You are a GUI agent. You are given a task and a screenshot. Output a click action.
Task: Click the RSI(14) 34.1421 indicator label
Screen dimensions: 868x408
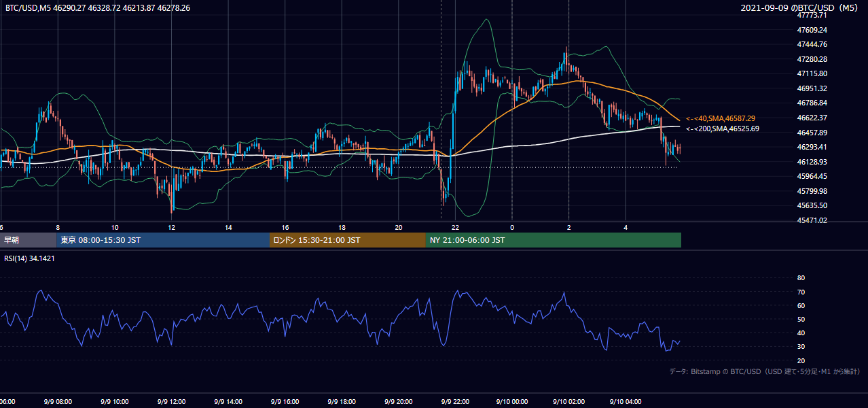tap(29, 258)
